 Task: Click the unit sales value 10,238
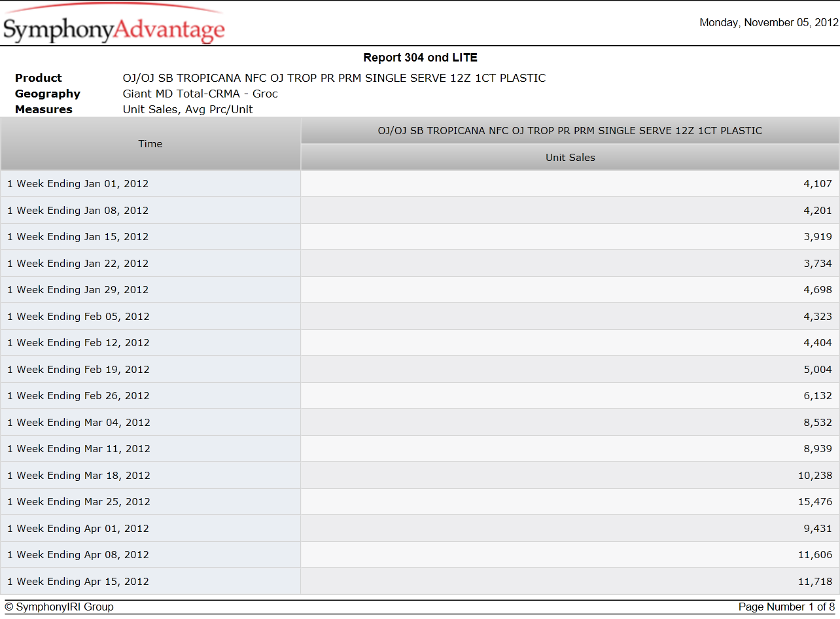coord(815,475)
